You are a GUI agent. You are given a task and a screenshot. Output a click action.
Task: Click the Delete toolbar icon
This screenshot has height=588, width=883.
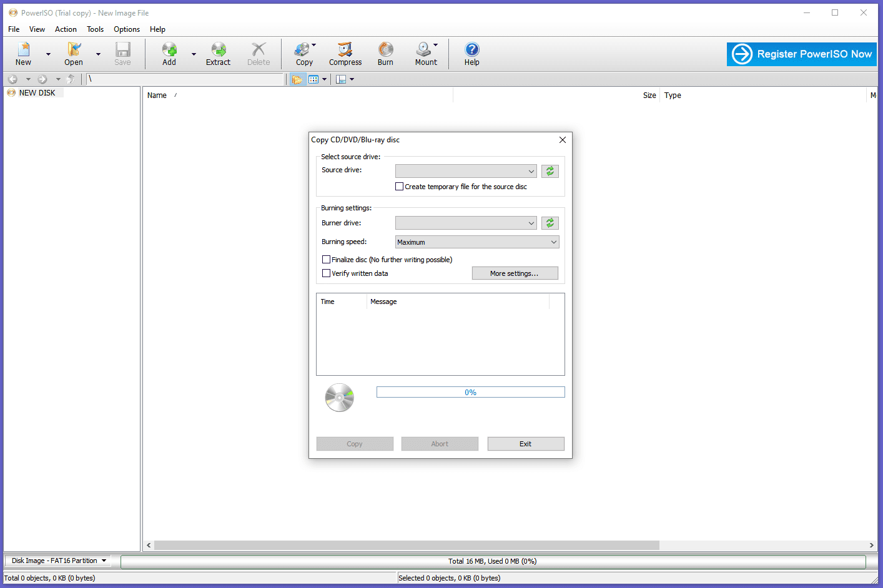[x=259, y=54]
